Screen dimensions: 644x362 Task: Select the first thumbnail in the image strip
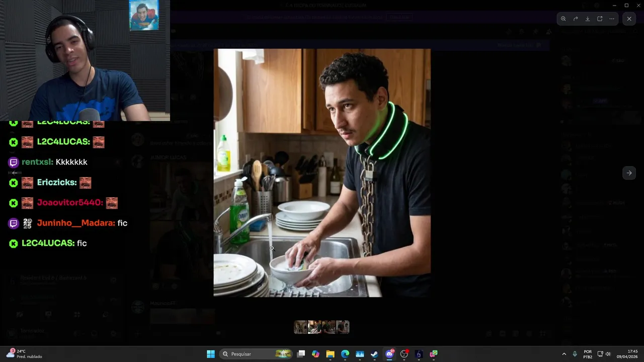pos(300,327)
